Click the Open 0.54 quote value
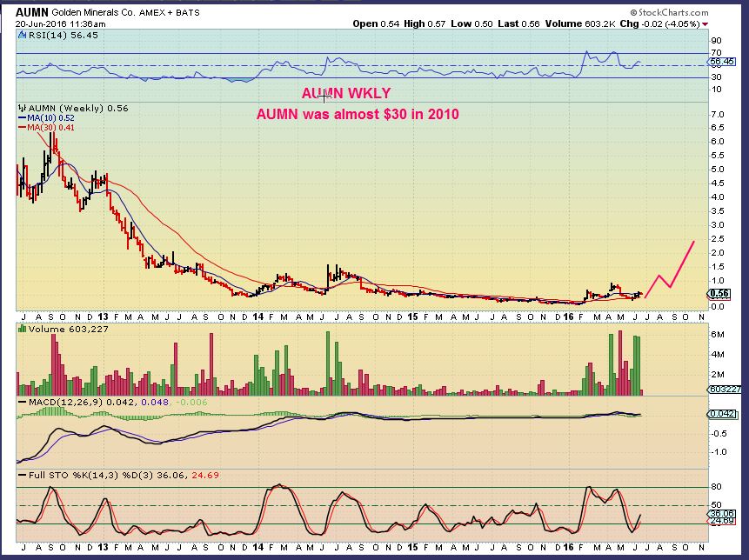749x560 pixels. [376, 23]
